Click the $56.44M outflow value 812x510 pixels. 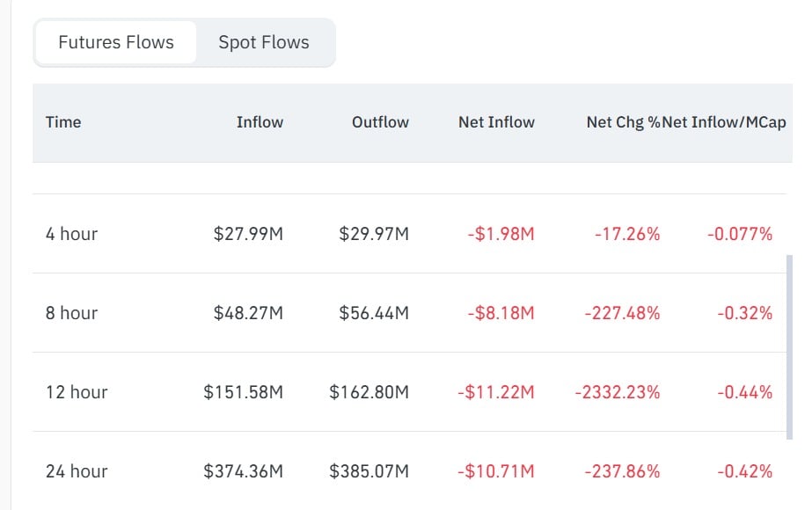[374, 313]
